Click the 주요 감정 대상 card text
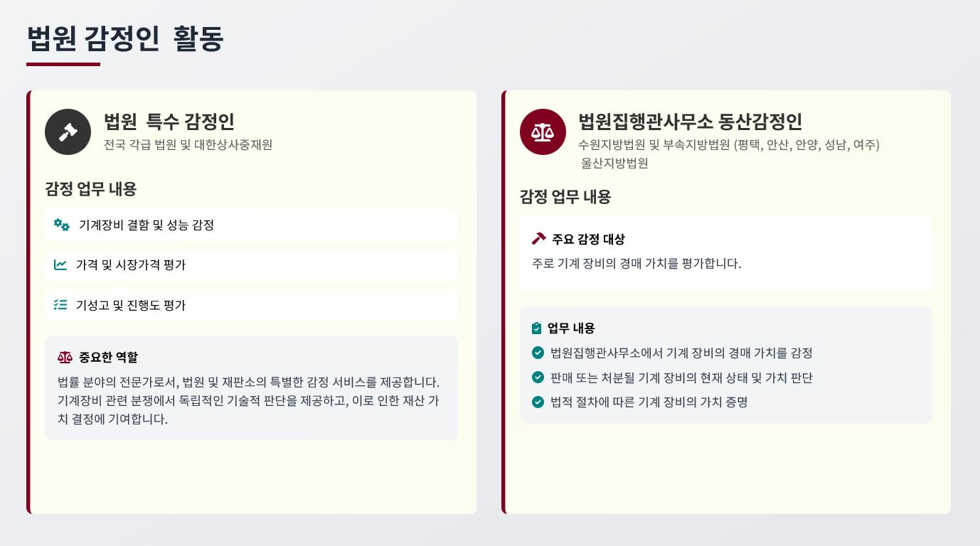 (637, 264)
